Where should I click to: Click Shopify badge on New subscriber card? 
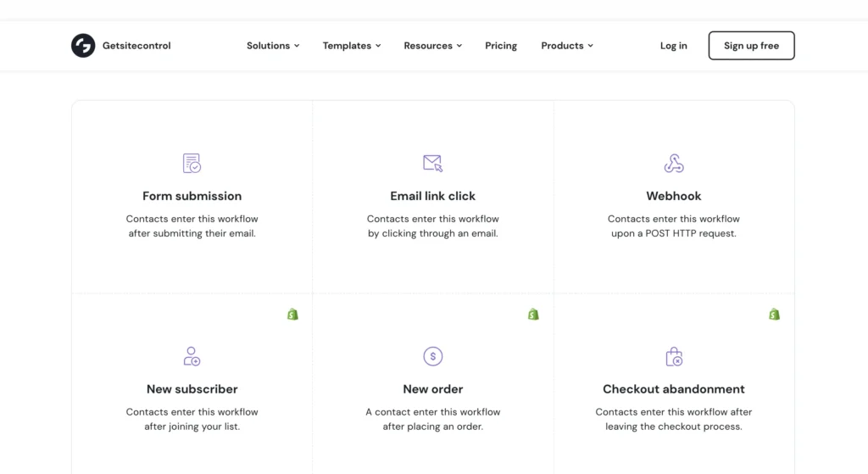coord(292,314)
